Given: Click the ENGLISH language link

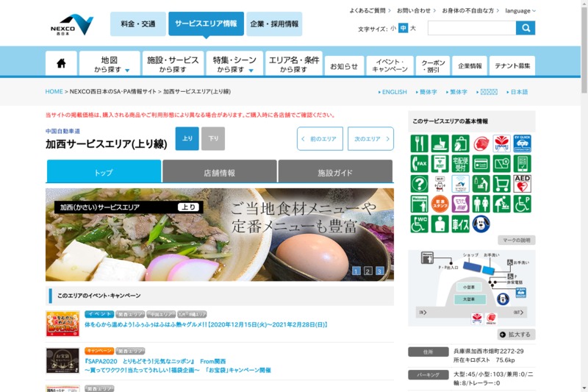Looking at the screenshot, I should (392, 92).
